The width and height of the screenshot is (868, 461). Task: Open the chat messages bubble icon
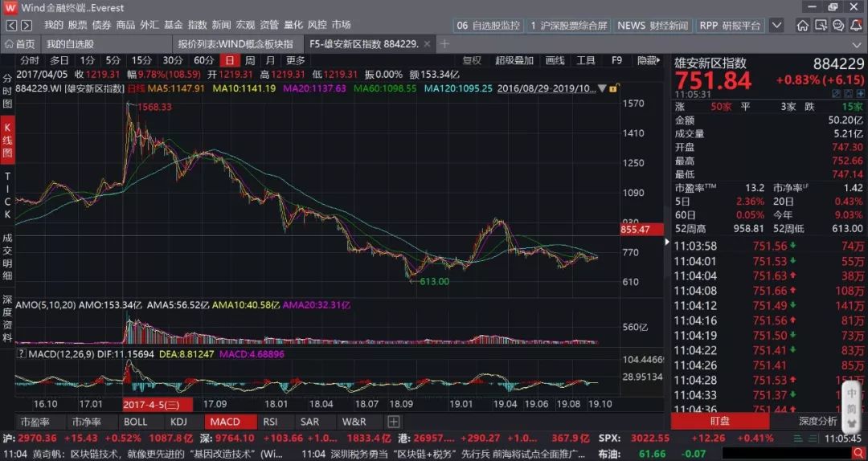pos(838,26)
